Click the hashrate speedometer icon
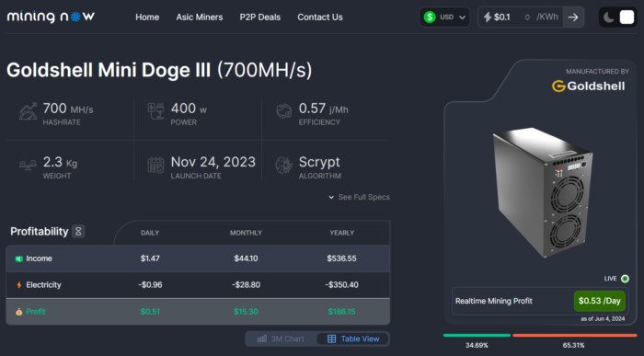644x356 pixels. (28, 111)
